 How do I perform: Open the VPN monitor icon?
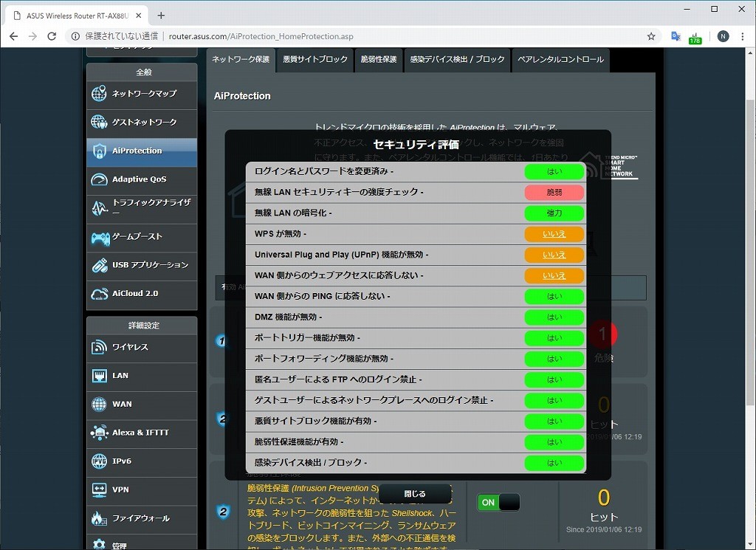[x=99, y=489]
